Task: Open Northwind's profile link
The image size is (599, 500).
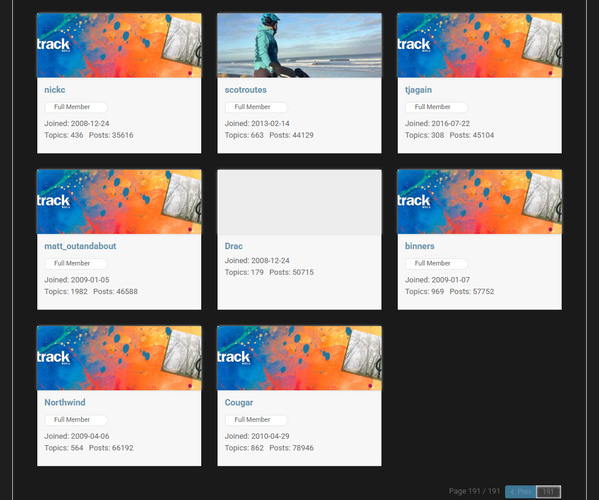Action: [65, 402]
